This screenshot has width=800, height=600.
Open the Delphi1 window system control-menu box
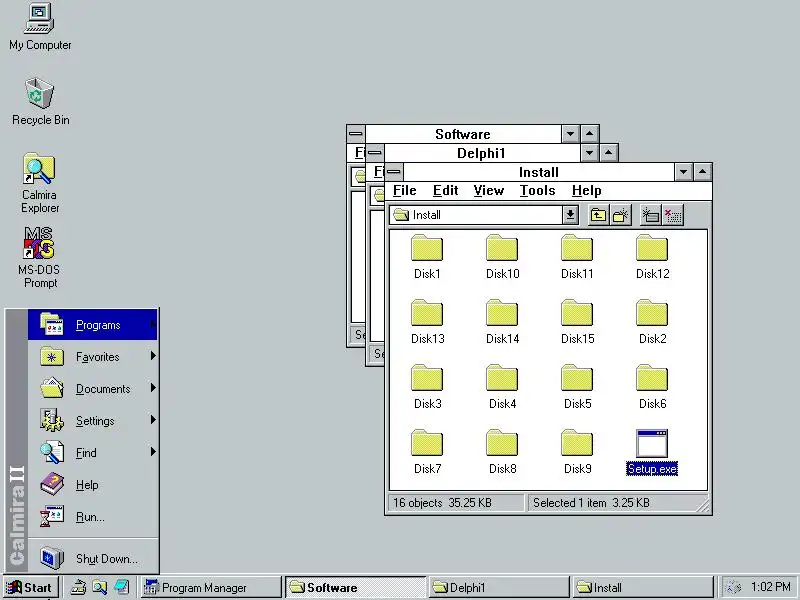pyautogui.click(x=374, y=153)
